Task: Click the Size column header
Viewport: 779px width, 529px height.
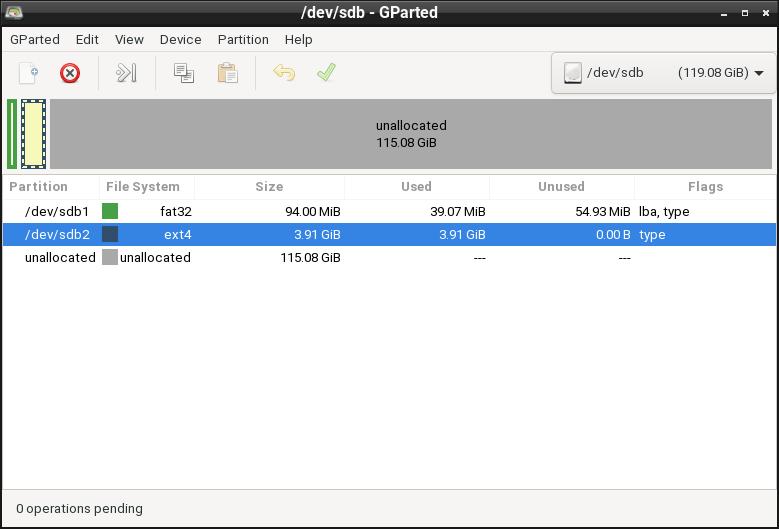Action: [x=269, y=186]
